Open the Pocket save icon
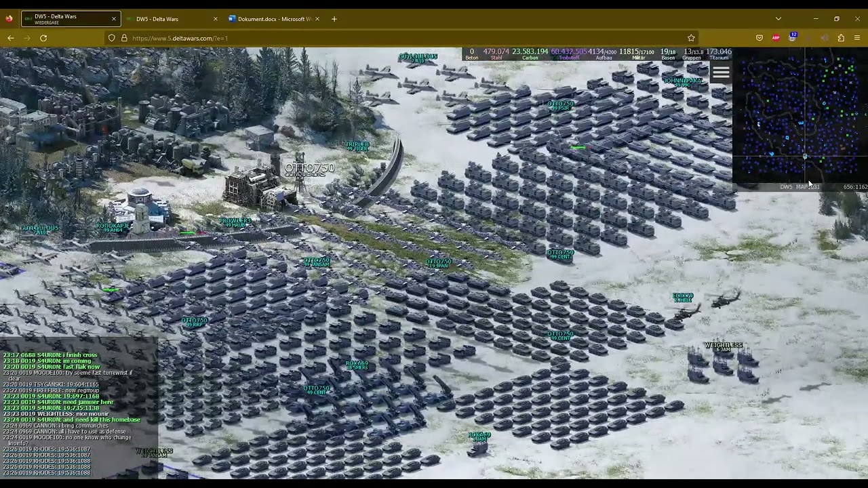 click(759, 38)
